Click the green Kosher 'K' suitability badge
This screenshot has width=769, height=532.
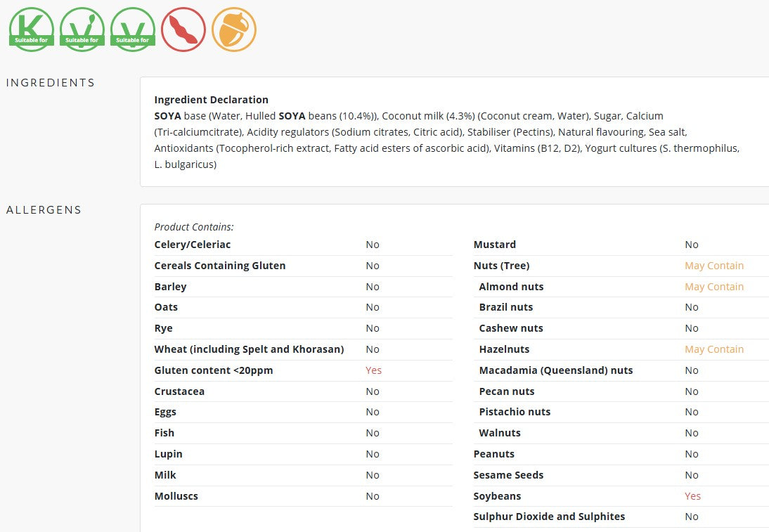click(32, 30)
